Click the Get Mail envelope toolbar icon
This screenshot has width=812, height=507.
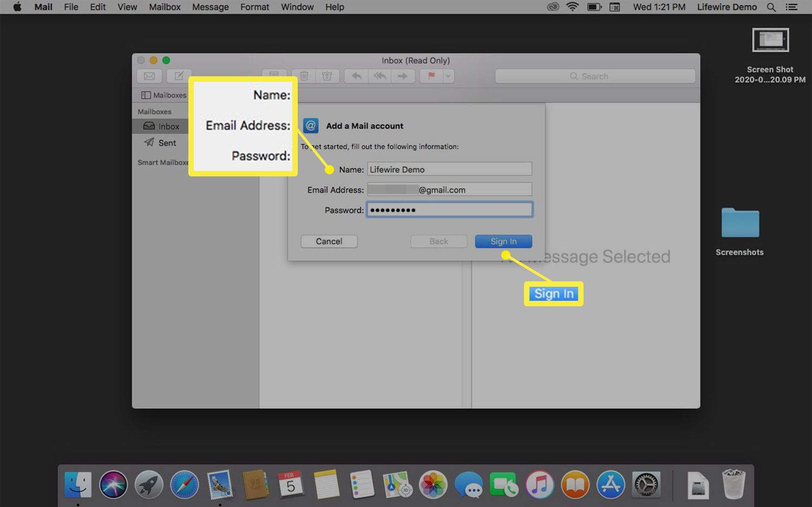click(149, 76)
